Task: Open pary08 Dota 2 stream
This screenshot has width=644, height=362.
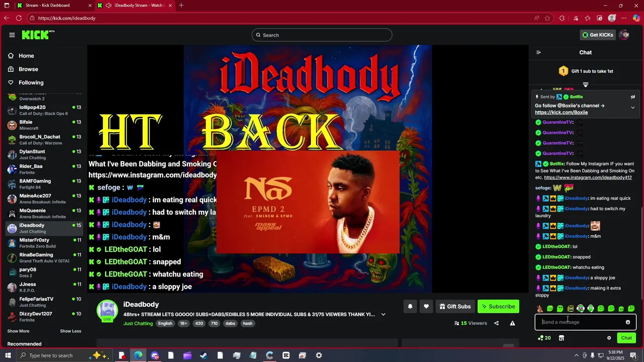Action: (44, 273)
